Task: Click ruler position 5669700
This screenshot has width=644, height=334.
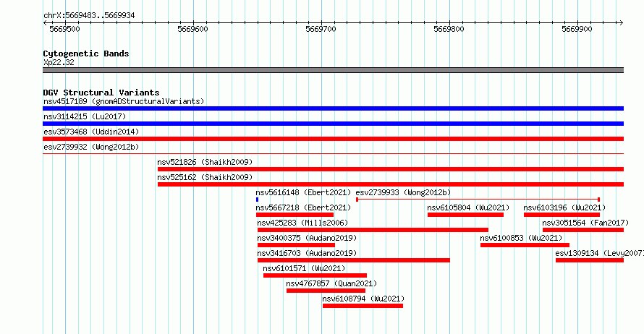Action: coord(321,29)
